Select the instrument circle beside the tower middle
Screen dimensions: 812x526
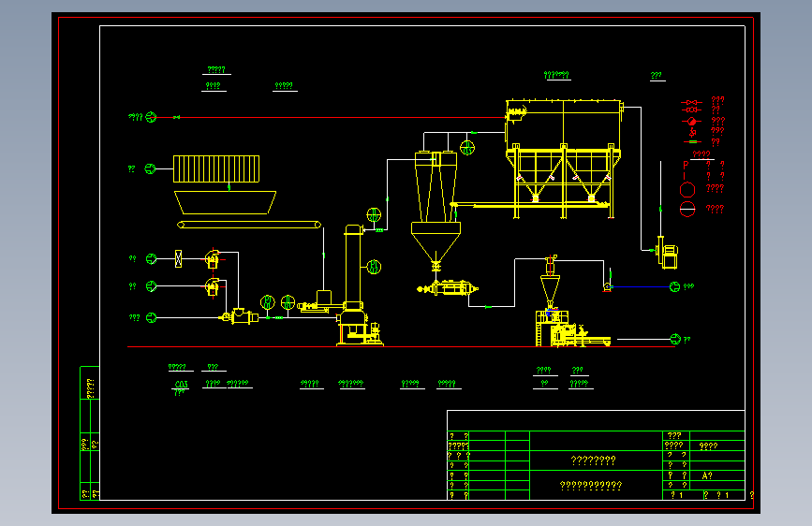[x=374, y=267]
